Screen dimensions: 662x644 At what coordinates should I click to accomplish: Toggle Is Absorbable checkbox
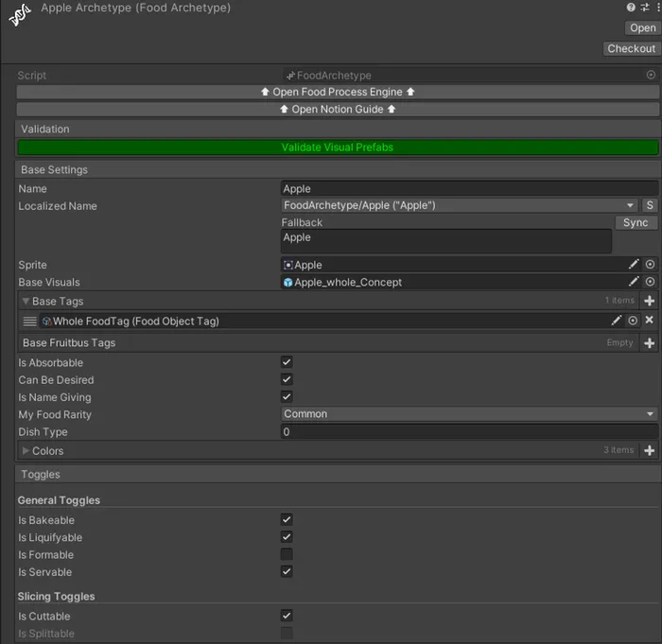[x=287, y=362]
